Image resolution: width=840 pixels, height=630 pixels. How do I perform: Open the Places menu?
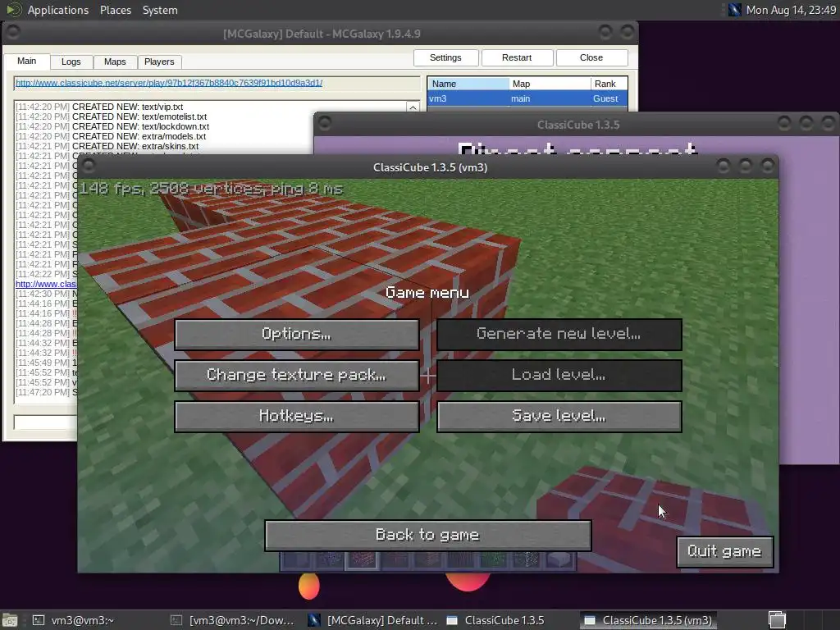pyautogui.click(x=116, y=10)
